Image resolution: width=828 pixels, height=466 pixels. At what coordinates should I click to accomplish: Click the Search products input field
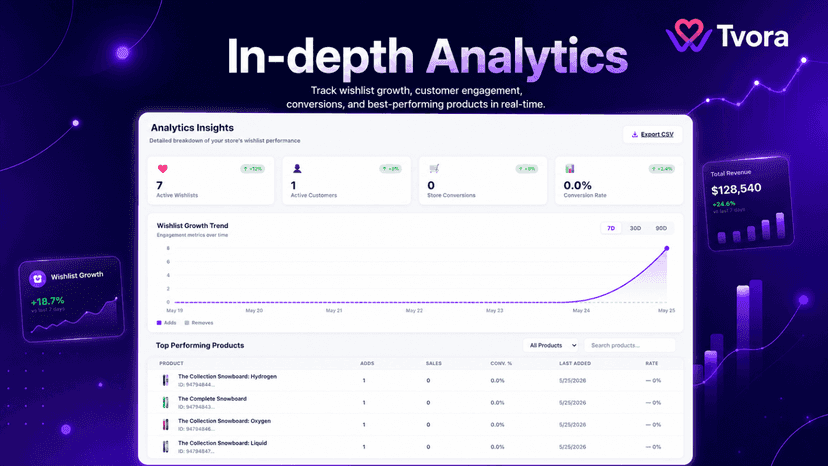pos(629,345)
